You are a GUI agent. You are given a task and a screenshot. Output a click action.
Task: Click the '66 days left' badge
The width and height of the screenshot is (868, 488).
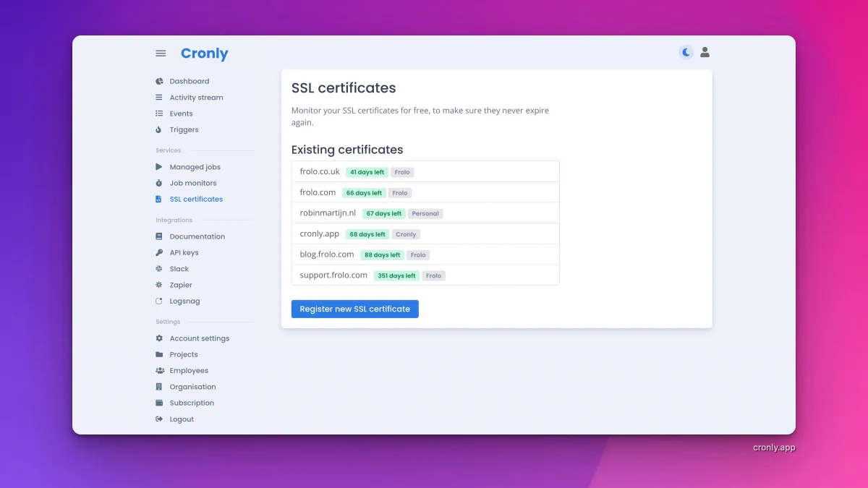[364, 193]
